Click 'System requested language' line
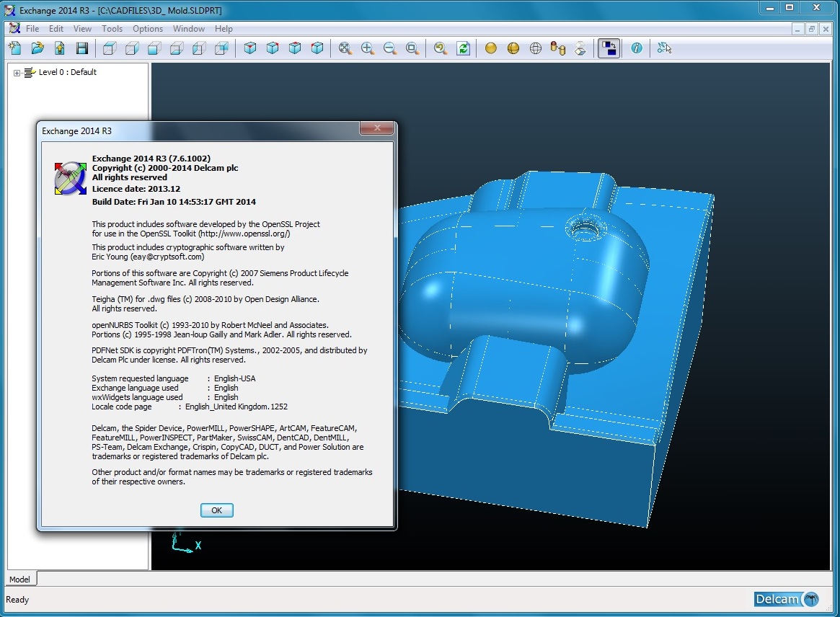Viewport: 840px width, 617px height. point(174,378)
